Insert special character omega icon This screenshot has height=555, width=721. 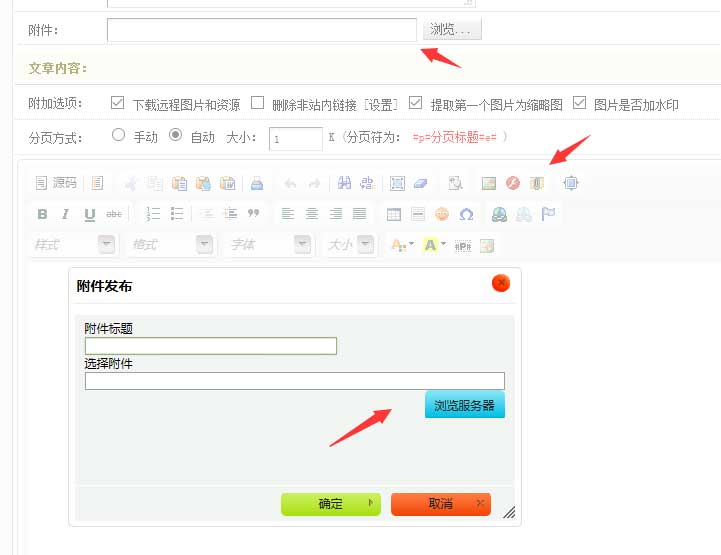pos(466,214)
